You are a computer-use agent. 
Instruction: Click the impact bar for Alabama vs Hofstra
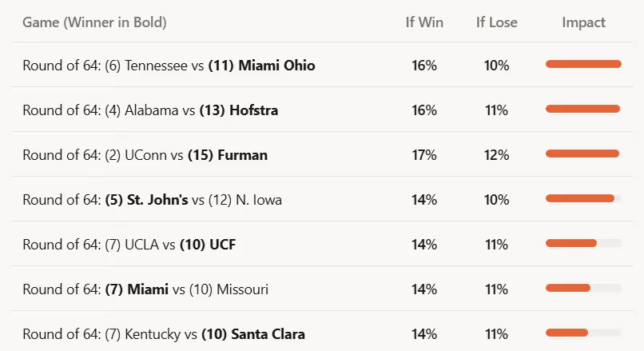(583, 109)
